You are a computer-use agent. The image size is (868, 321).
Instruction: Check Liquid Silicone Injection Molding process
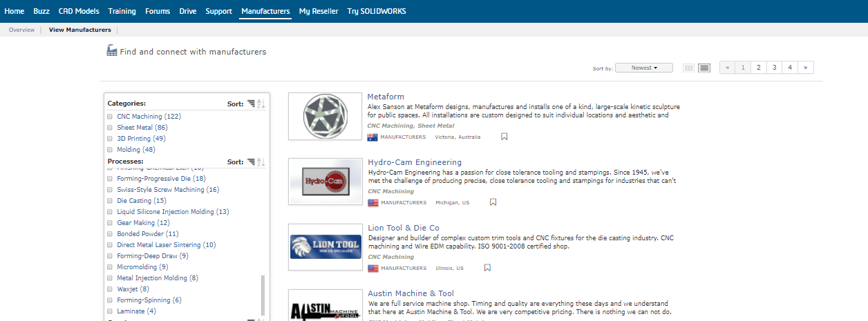110,212
